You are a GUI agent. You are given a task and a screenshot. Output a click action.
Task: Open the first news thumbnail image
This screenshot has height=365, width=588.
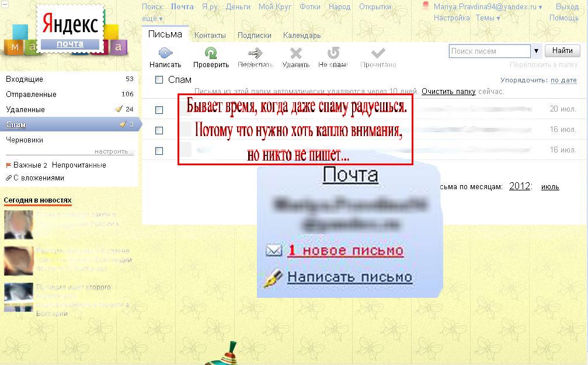pyautogui.click(x=18, y=225)
